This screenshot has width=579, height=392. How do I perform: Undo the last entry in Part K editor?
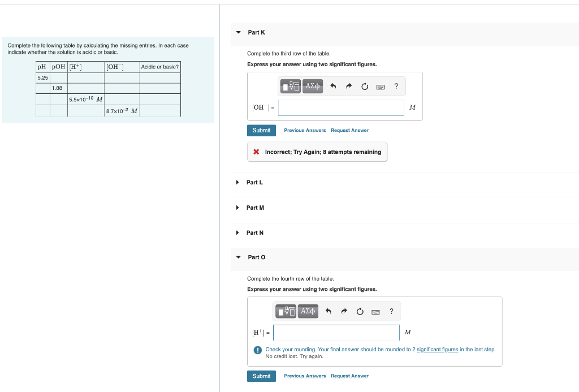point(333,86)
